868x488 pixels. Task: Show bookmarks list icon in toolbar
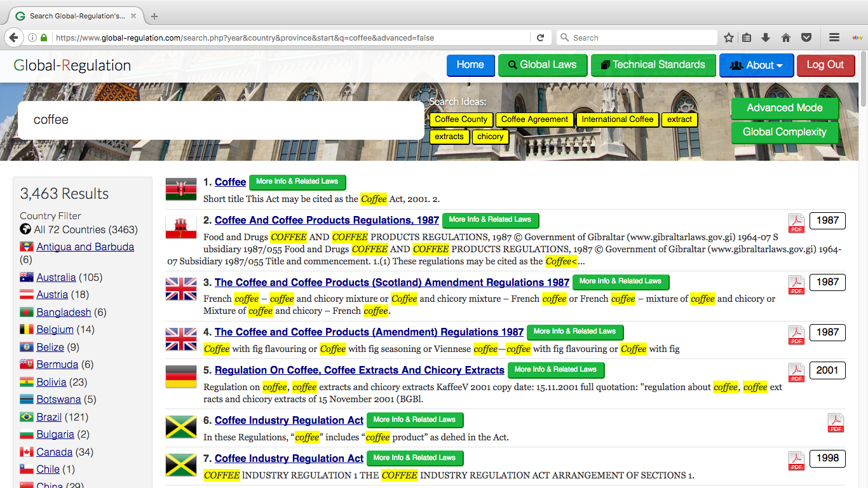[x=747, y=37]
